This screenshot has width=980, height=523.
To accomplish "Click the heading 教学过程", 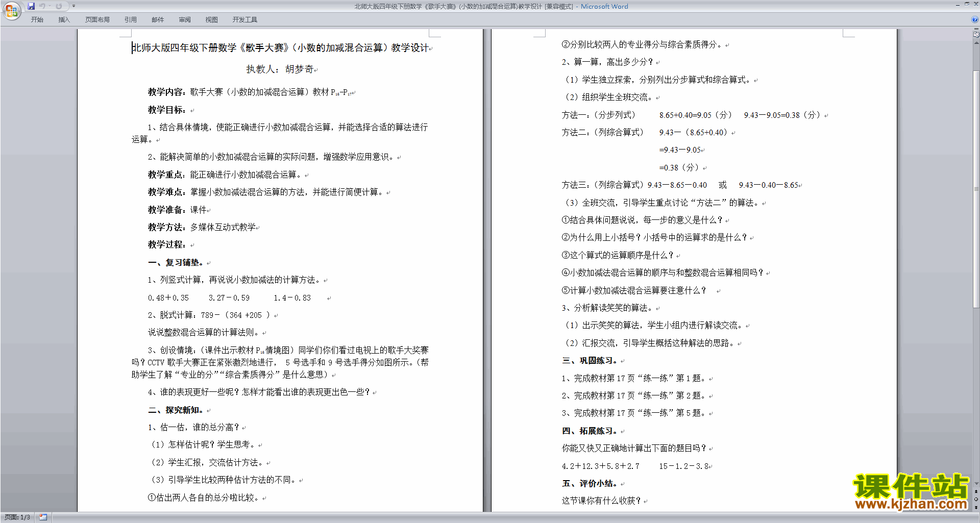I will pyautogui.click(x=166, y=245).
